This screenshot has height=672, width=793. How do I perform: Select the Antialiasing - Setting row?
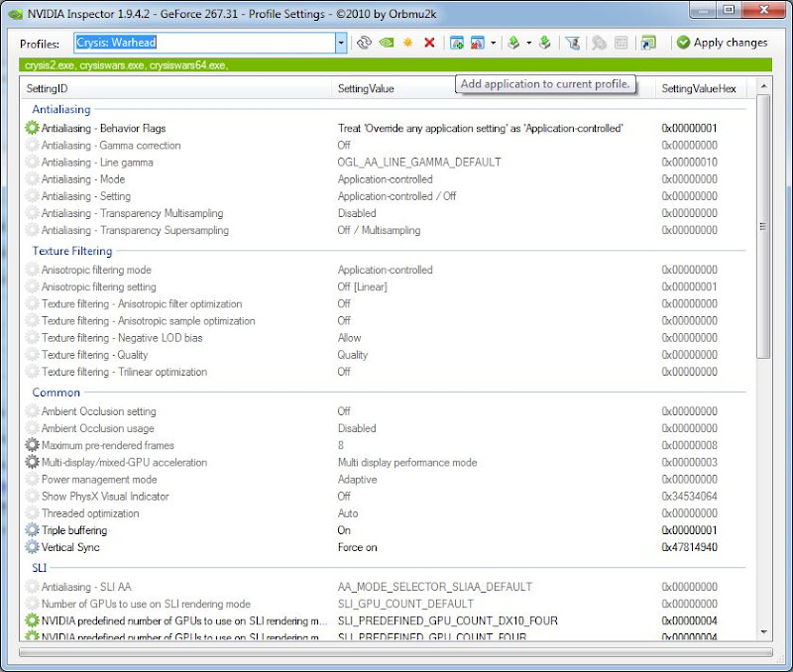pos(388,196)
